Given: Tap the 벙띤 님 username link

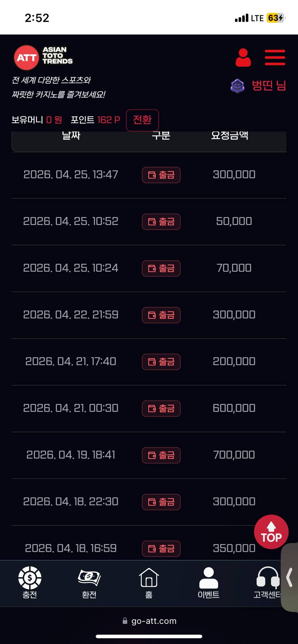Looking at the screenshot, I should click(x=269, y=86).
